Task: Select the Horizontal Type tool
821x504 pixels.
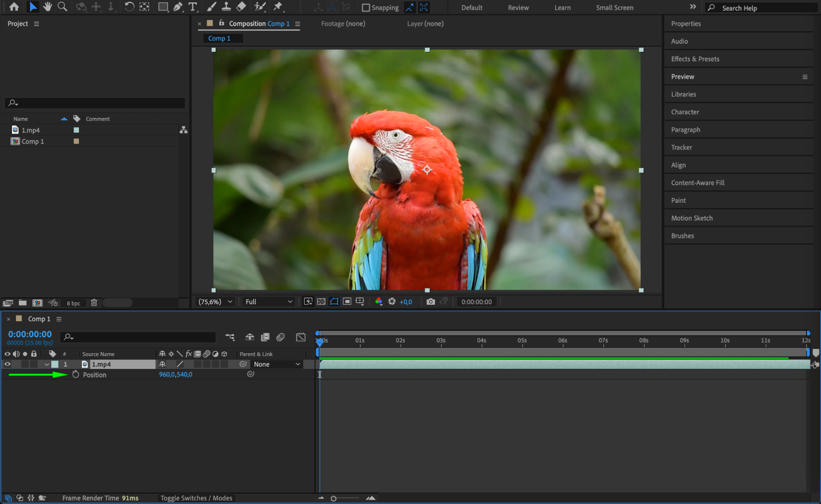Action: (x=192, y=7)
